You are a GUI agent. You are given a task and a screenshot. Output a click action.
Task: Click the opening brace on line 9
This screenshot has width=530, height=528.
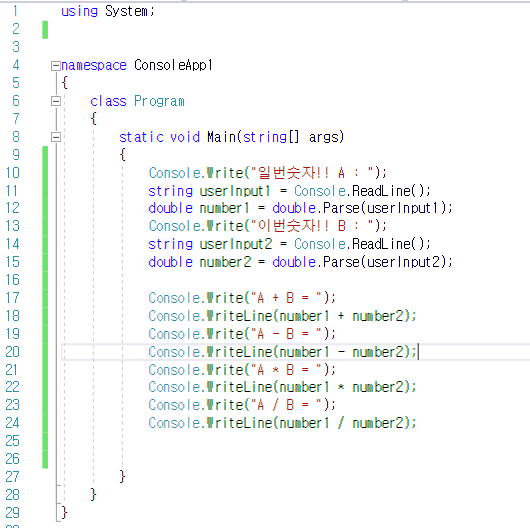[x=123, y=155]
